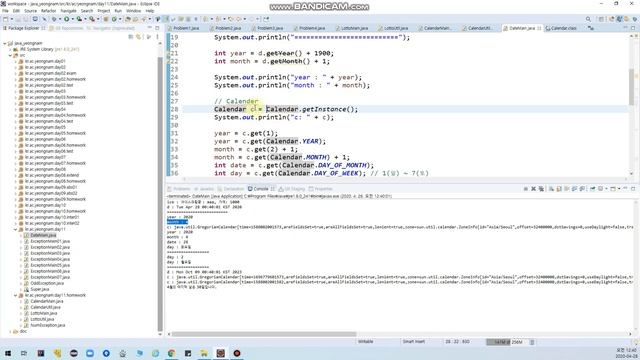Viewport: 640px width, 360px height.
Task: Select NumException.java in Package Explorer
Action: pyautogui.click(x=48, y=325)
